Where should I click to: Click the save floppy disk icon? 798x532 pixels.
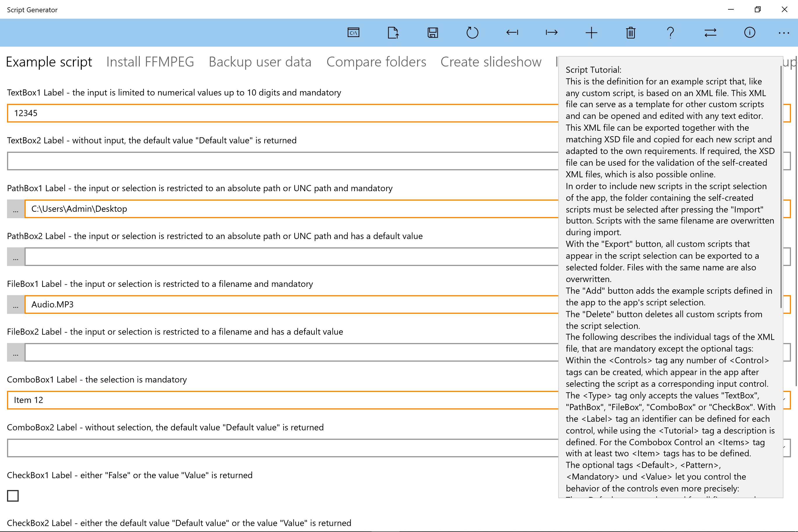pyautogui.click(x=433, y=33)
